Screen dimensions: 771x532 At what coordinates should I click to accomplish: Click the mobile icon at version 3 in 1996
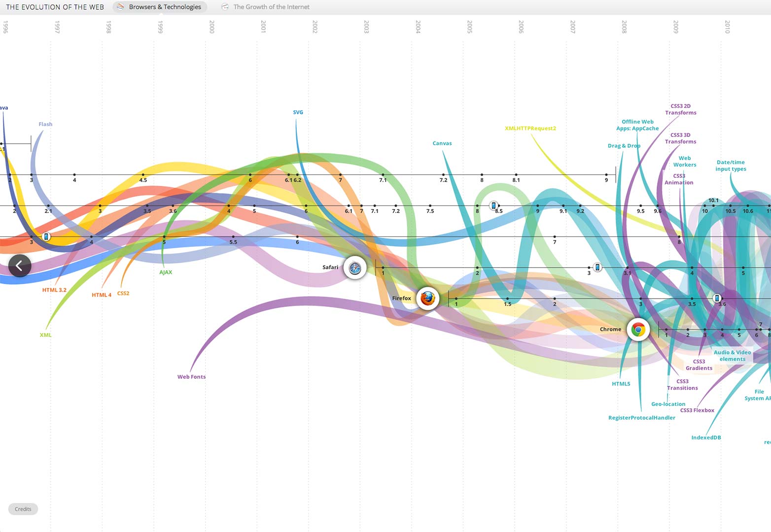[46, 236]
